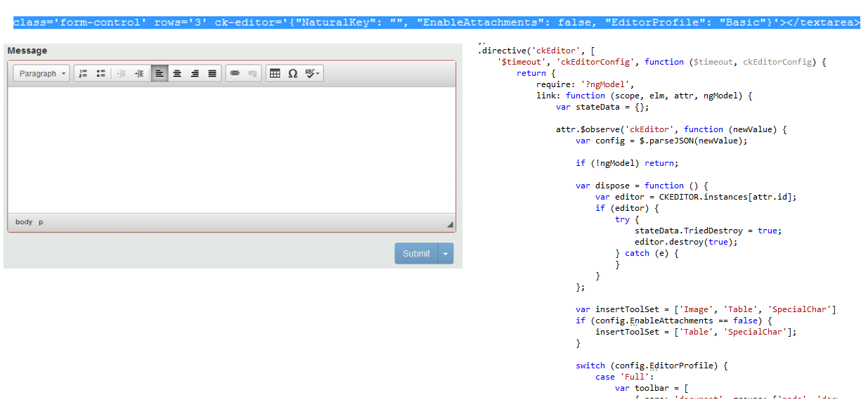868x407 pixels.
Task: Insert a table
Action: click(x=275, y=73)
